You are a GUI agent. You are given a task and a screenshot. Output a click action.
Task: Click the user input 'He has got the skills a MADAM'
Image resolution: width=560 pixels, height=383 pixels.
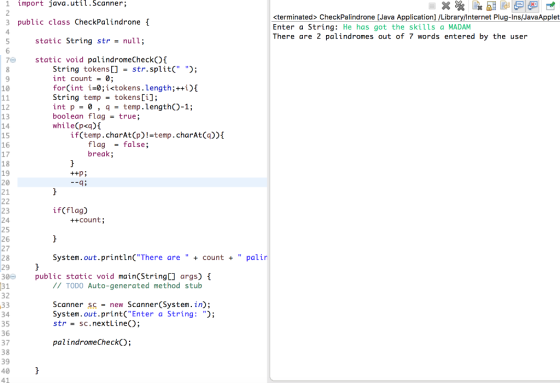[407, 27]
